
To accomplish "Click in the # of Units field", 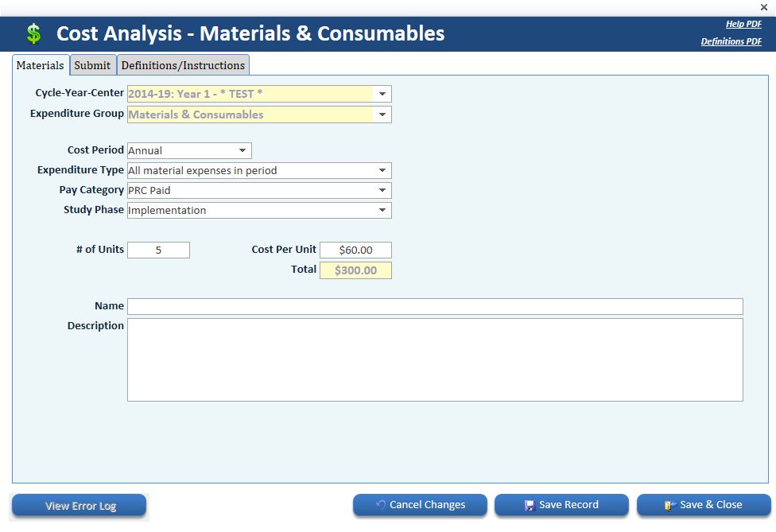I will (x=158, y=250).
